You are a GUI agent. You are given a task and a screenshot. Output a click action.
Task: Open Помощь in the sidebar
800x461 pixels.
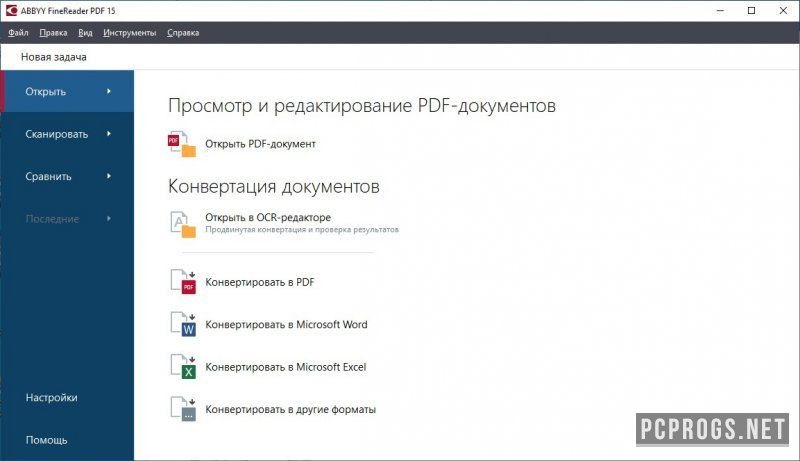click(47, 440)
